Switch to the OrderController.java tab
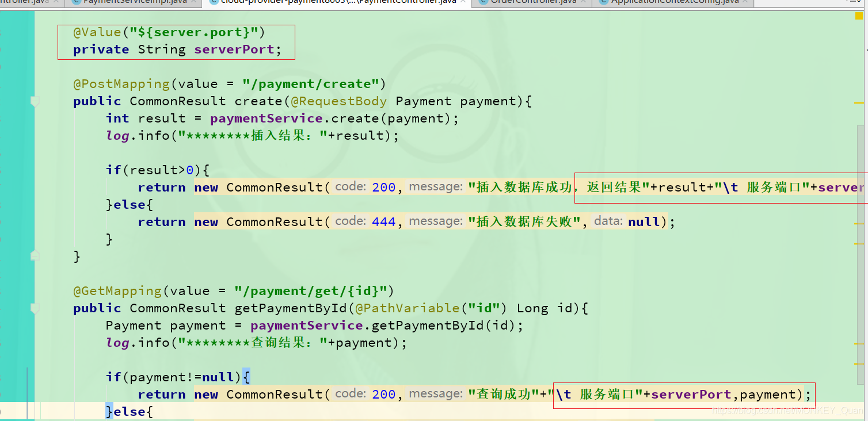Screen dimensions: 868x421 click(533, 2)
